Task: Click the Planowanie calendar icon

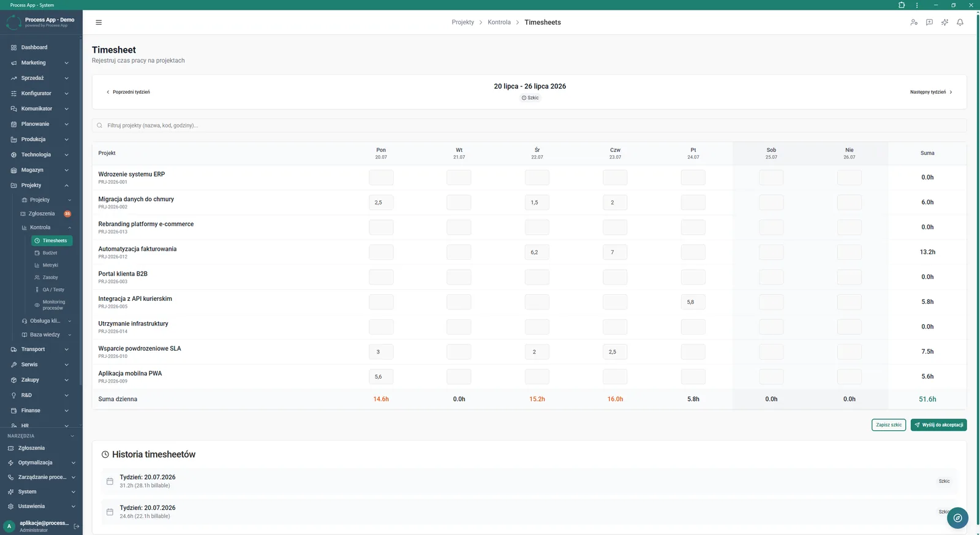Action: (x=13, y=124)
